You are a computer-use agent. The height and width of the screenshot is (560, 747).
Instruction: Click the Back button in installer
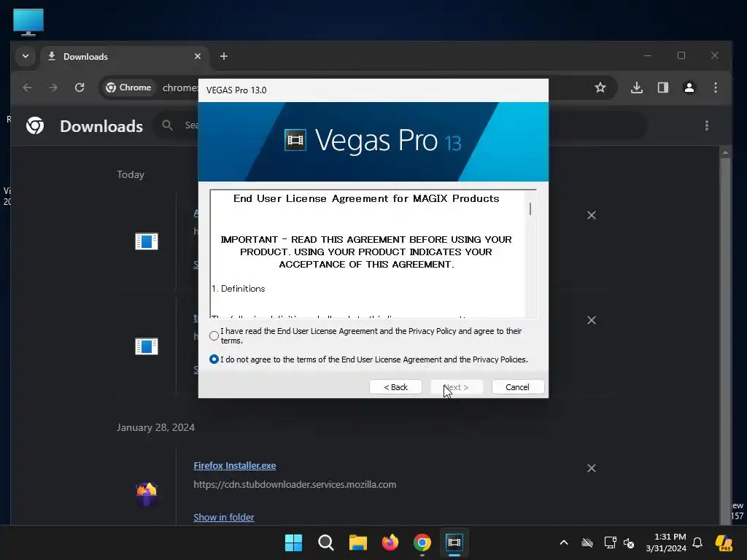tap(395, 387)
